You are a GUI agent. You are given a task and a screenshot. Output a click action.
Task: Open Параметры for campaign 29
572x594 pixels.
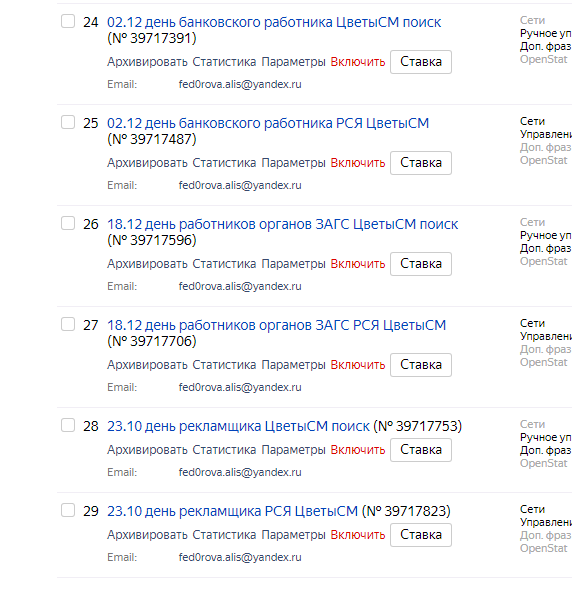point(294,535)
